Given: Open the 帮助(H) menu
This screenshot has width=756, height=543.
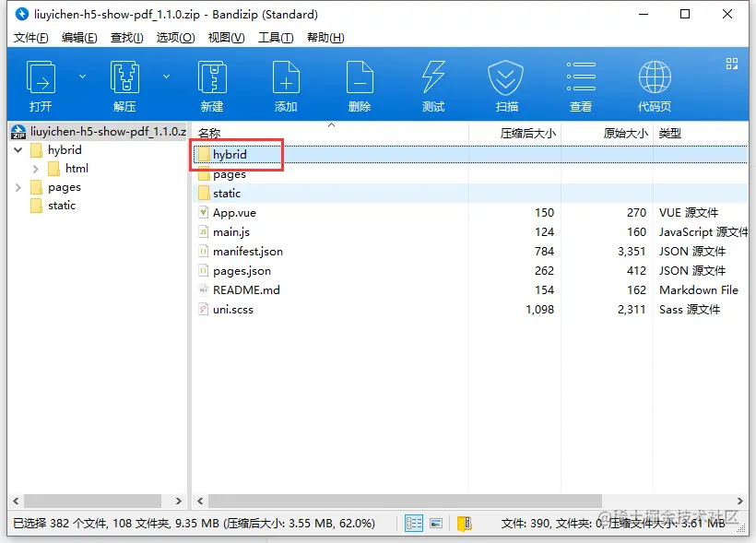Looking at the screenshot, I should click(325, 38).
